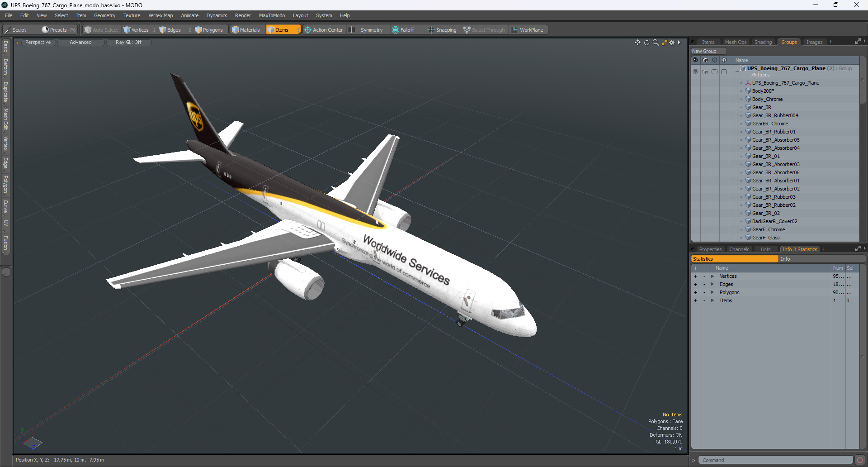The height and width of the screenshot is (467, 868).
Task: Click the eye visibility column header
Action: 695,60
